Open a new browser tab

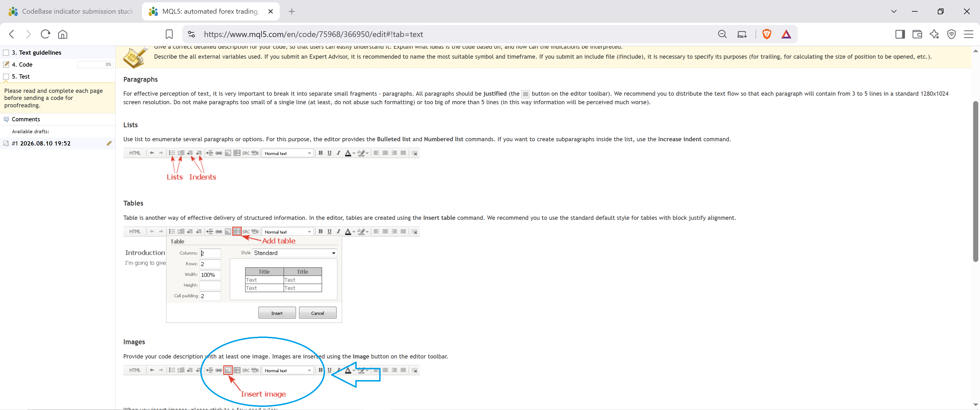pyautogui.click(x=292, y=11)
